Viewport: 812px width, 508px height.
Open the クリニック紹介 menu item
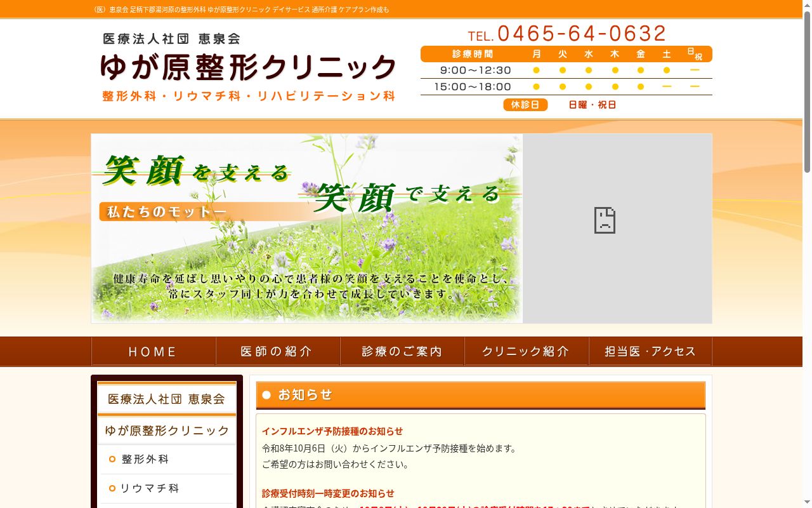click(527, 351)
